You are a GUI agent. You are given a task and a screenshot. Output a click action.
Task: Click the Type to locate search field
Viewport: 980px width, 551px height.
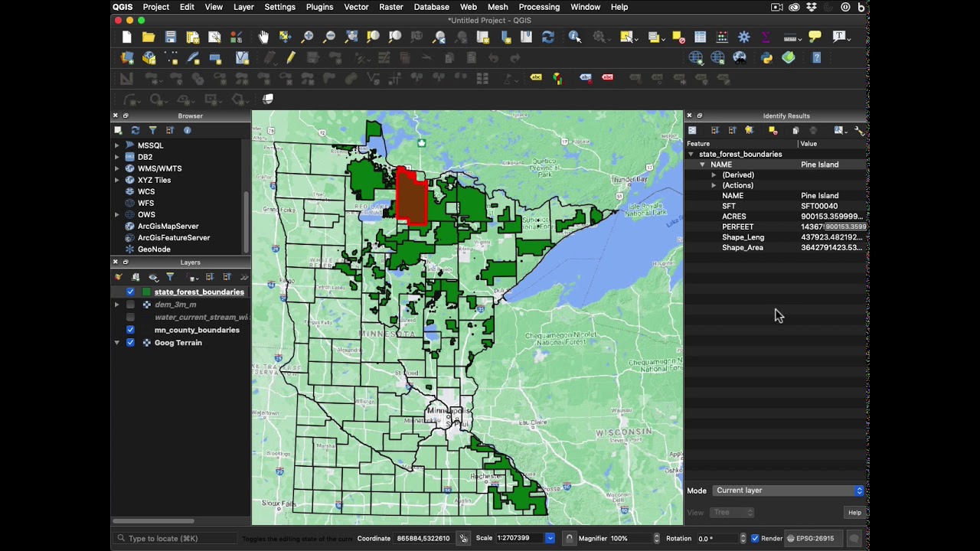[175, 538]
